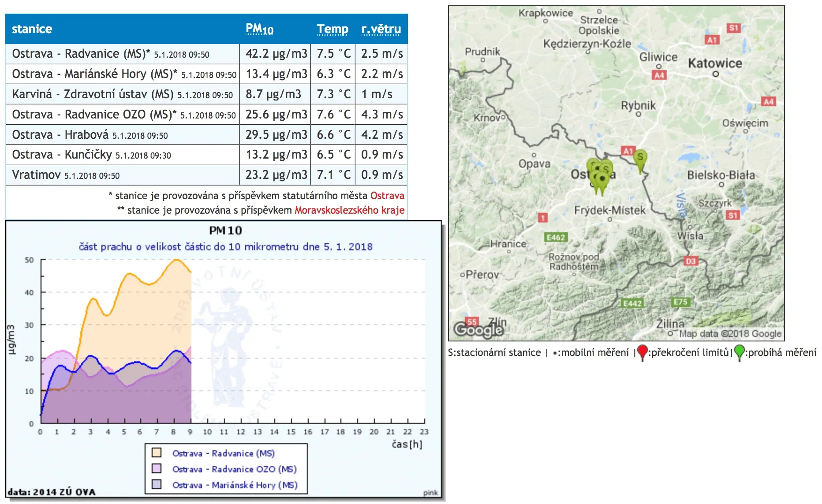This screenshot has width=822, height=504.
Task: Click the purple Mariánské Hory legend swatch
Action: pos(157,484)
